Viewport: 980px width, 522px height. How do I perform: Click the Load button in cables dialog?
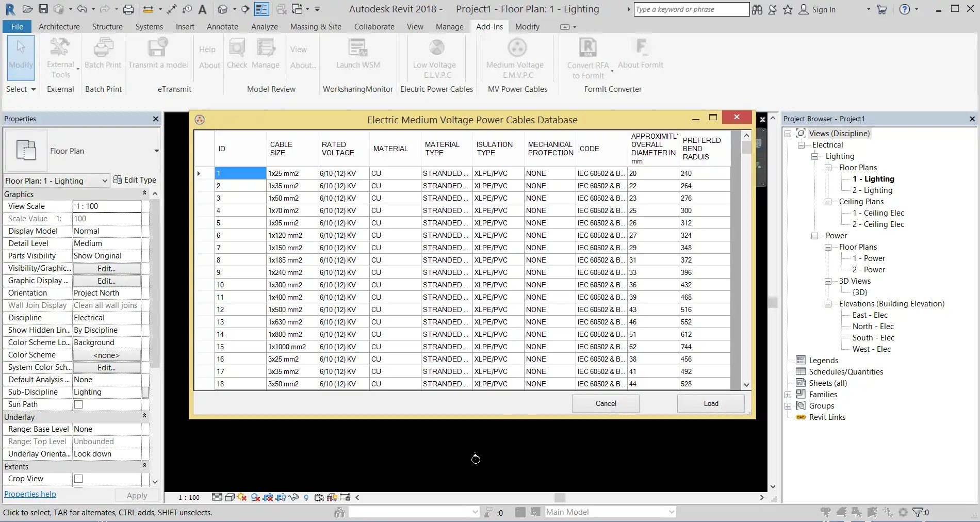[x=710, y=403]
